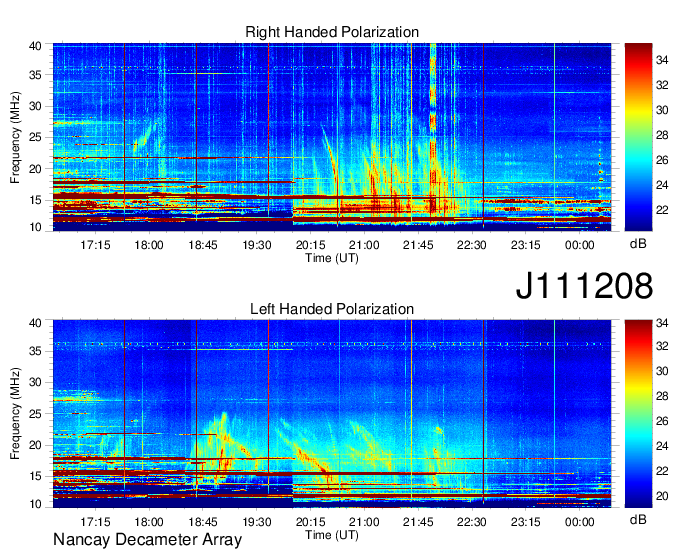Click the "17:15" time tick of Left Handed plot
The height and width of the screenshot is (552, 680).
tap(95, 522)
